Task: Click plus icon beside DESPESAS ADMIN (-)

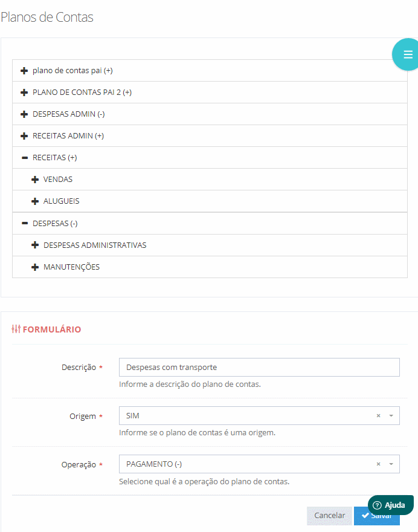Action: tap(24, 114)
